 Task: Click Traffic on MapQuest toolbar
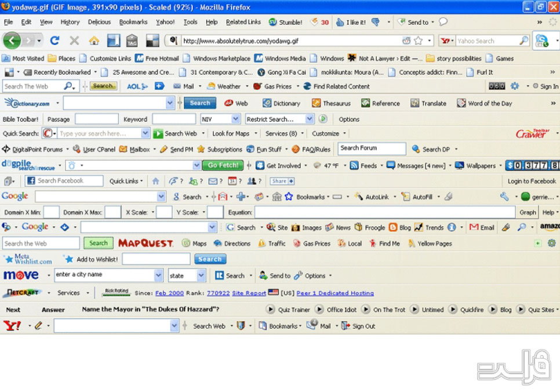(272, 244)
